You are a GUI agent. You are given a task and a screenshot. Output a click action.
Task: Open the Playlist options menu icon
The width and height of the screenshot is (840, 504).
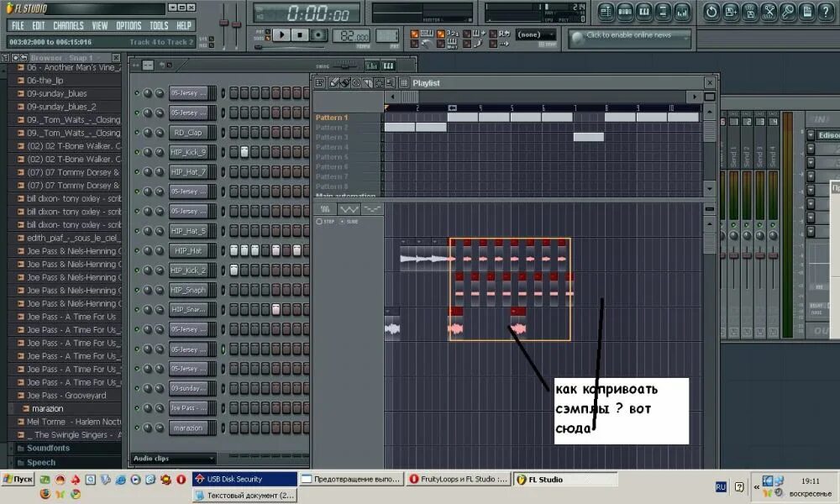(320, 82)
